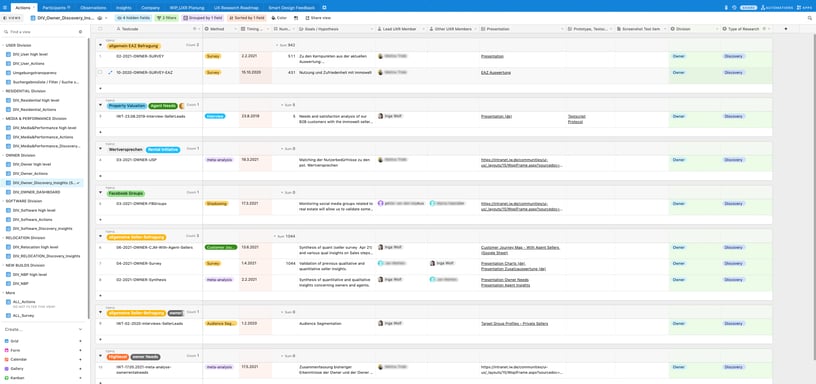Screen dimensions: 816x384
Task: Collapse the Highlevel owner Needs group
Action: [x=100, y=356]
